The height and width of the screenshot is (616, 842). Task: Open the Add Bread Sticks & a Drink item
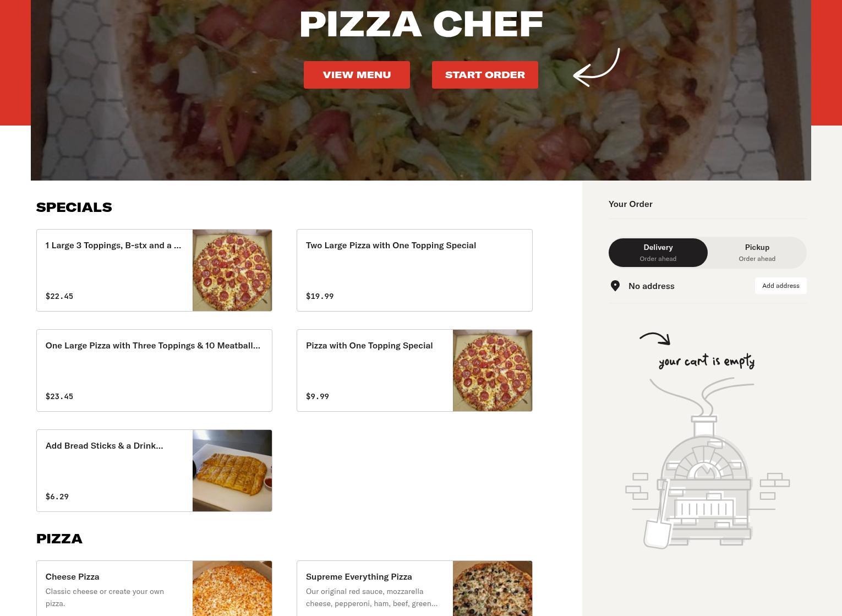[154, 471]
